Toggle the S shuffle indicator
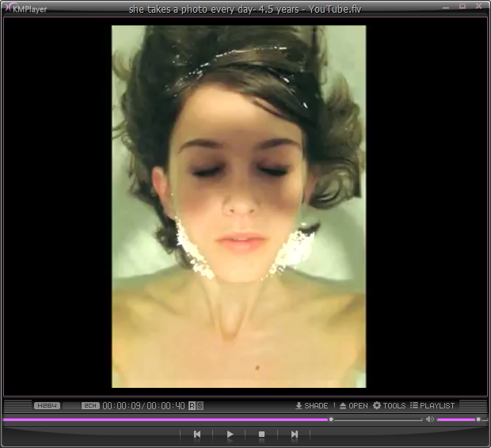Screen dimensions: 491x448 pyautogui.click(x=200, y=406)
